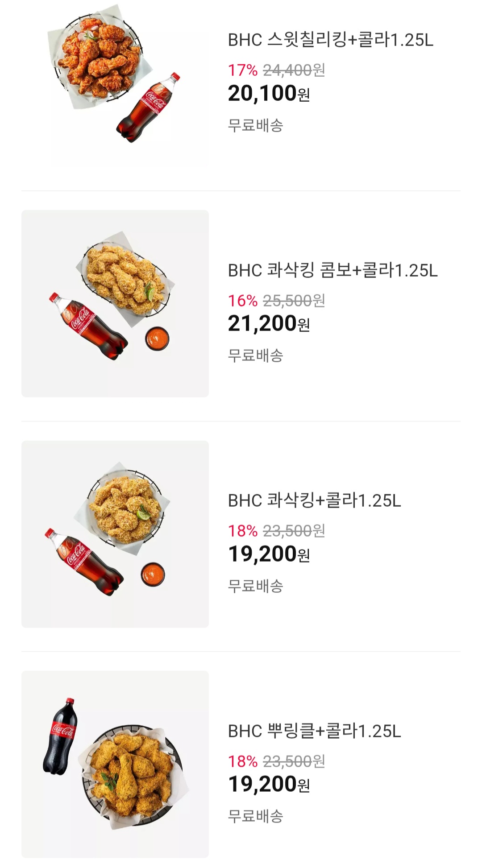Select the 뿌링클 chicken product thumbnail
Image resolution: width=482 pixels, height=868 pixels.
[115, 764]
